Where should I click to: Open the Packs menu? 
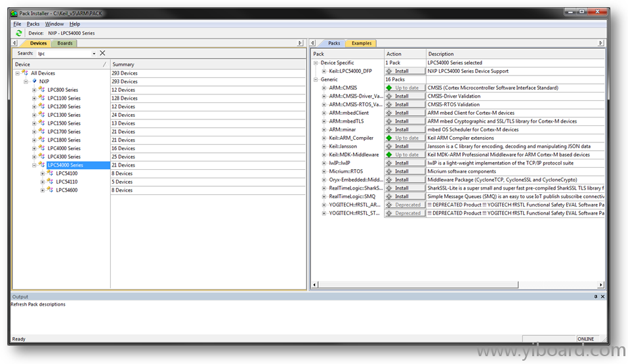coord(33,24)
